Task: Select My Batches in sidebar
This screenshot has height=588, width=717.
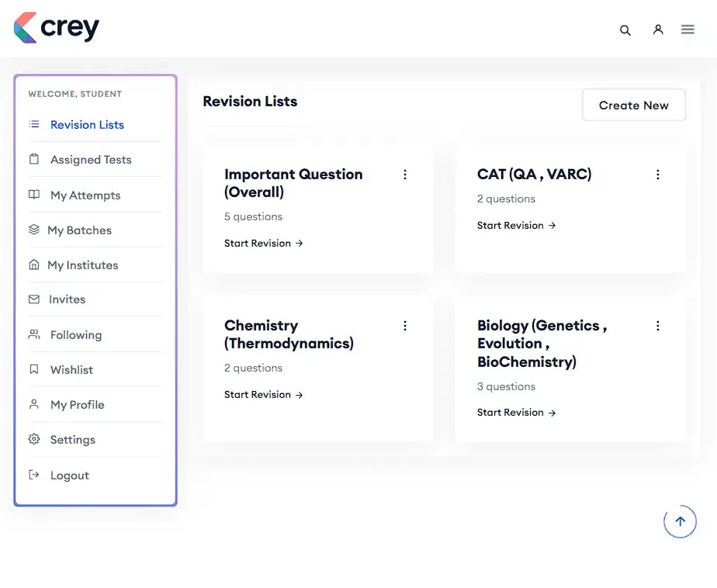Action: tap(79, 230)
